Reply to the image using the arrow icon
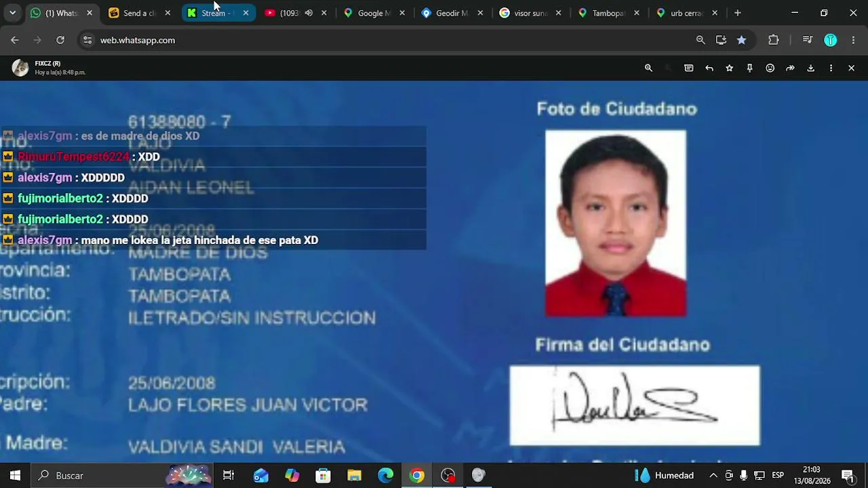The width and height of the screenshot is (868, 488). tap(709, 68)
